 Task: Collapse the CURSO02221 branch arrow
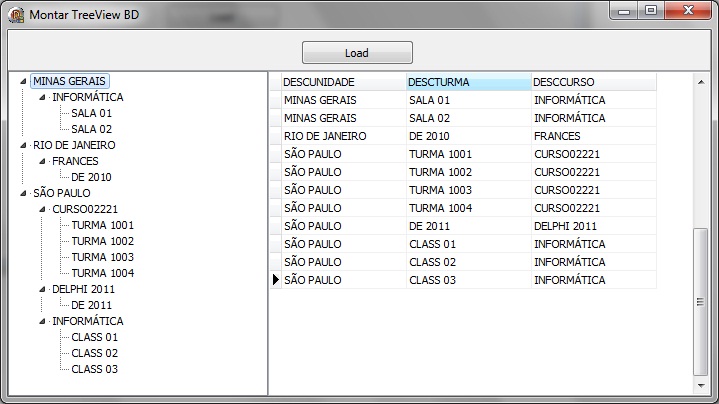(x=42, y=210)
